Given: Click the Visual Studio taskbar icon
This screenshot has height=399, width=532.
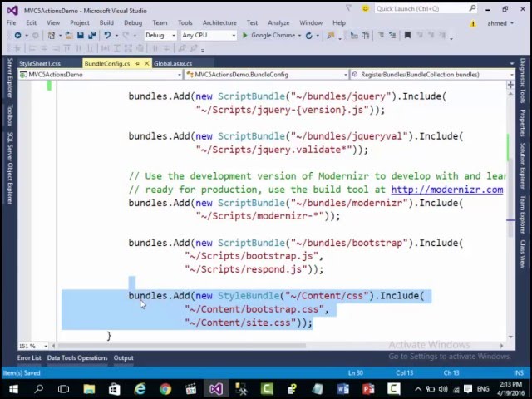Looking at the screenshot, I should pos(216,389).
